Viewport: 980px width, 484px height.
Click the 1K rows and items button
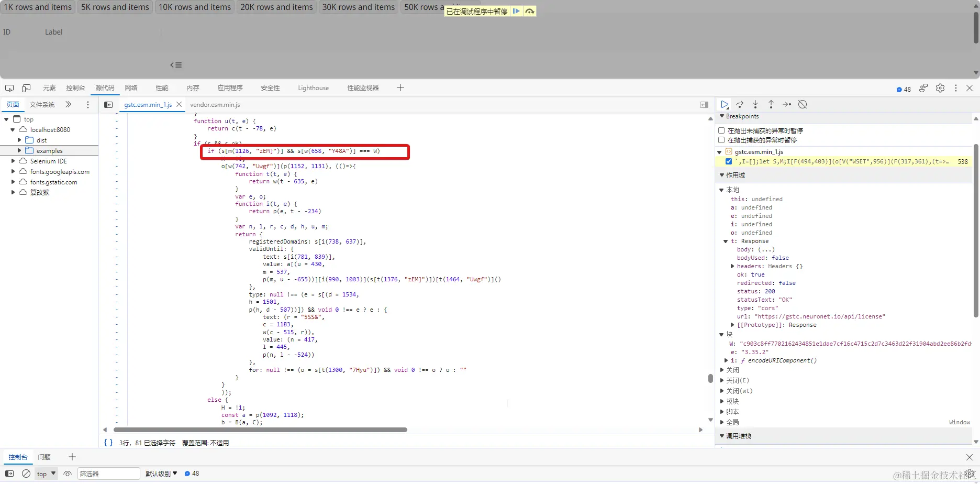38,7
